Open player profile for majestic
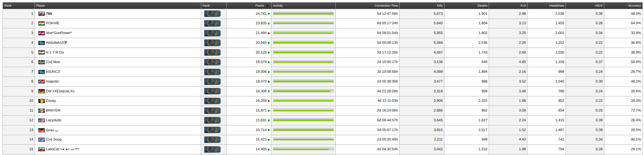The image size is (644, 155). coord(52,82)
